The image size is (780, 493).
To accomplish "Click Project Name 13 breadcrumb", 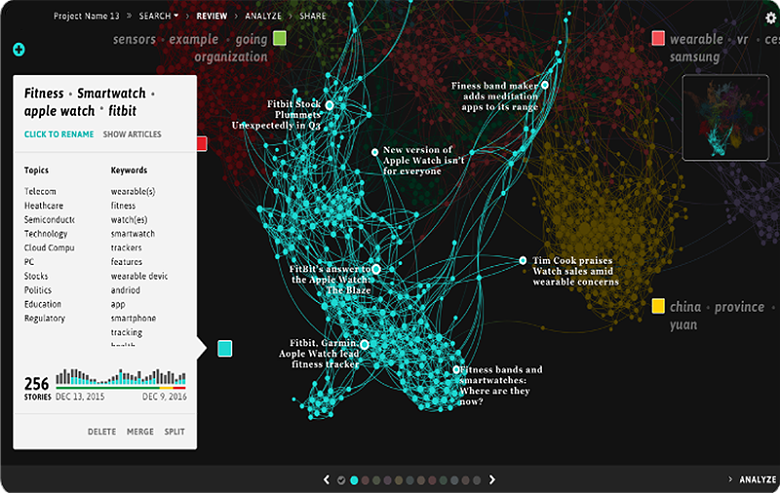I will [x=87, y=16].
